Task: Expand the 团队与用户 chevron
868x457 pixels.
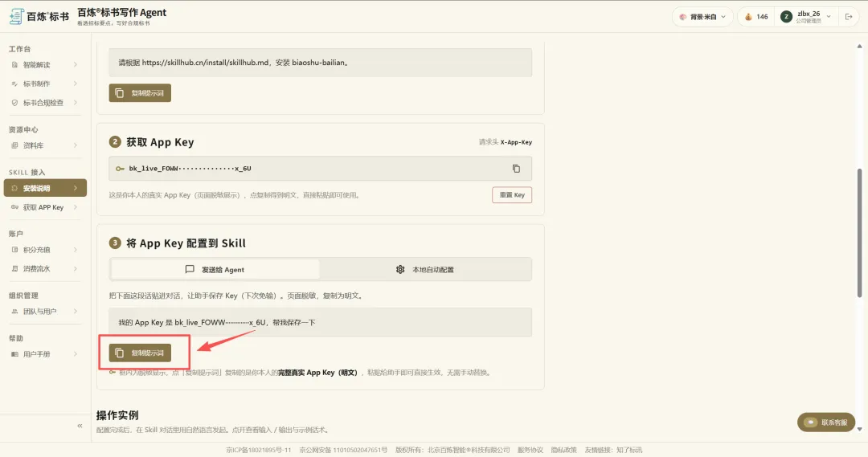Action: [x=76, y=312]
